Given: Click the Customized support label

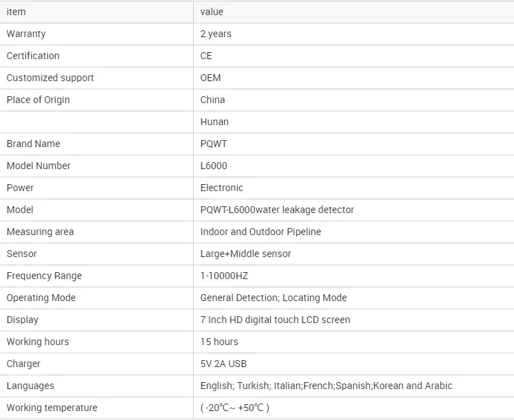Looking at the screenshot, I should click(50, 78).
